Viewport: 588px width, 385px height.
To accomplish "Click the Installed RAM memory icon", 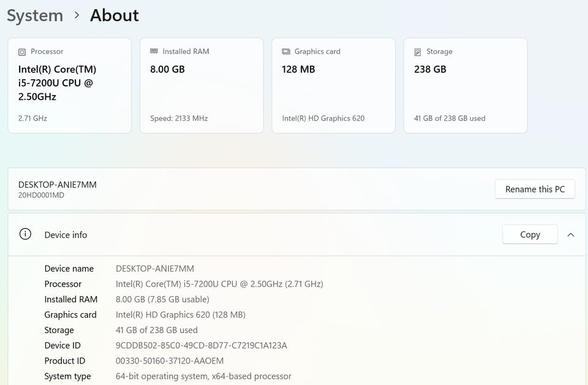I will [154, 51].
